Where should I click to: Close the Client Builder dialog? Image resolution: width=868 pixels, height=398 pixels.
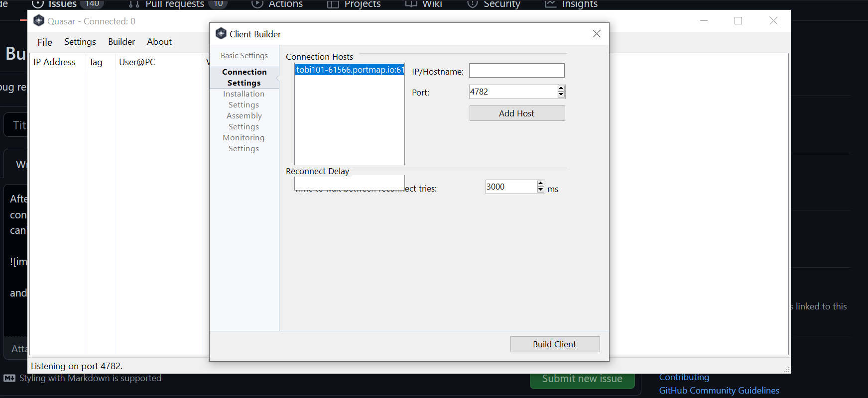tap(597, 34)
